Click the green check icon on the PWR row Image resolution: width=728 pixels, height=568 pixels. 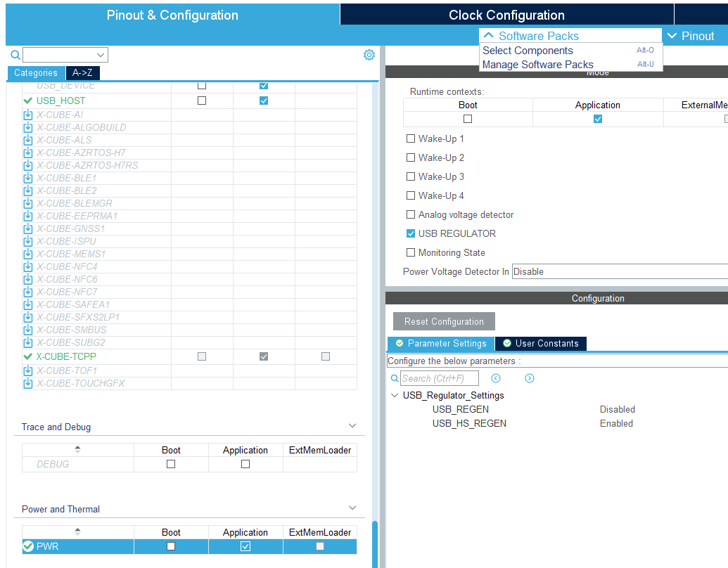pos(29,546)
